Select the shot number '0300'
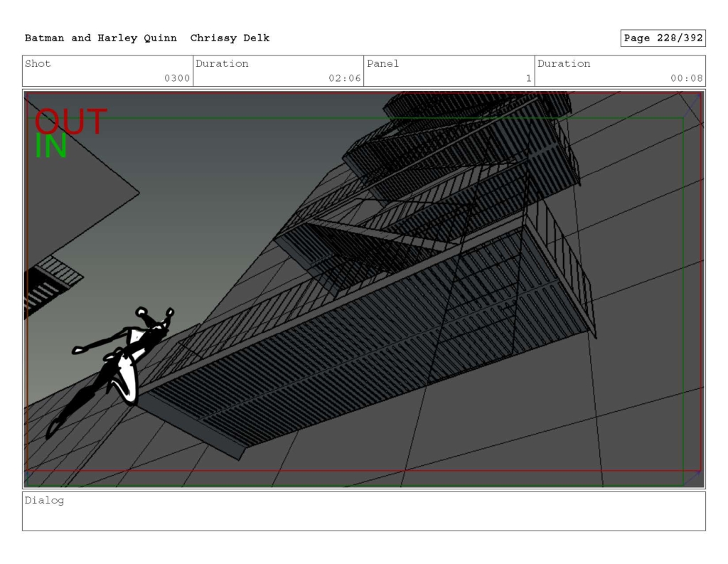This screenshot has height=564, width=728. 177,78
